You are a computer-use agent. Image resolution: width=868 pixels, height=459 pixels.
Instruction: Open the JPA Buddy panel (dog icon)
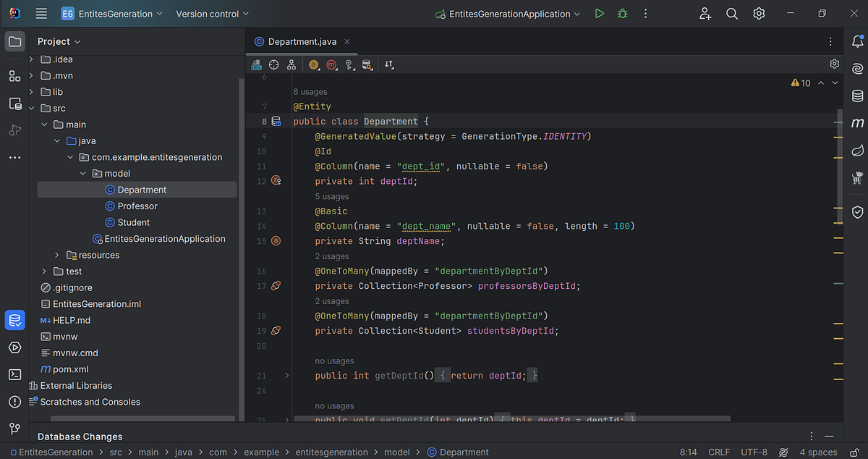tap(858, 176)
